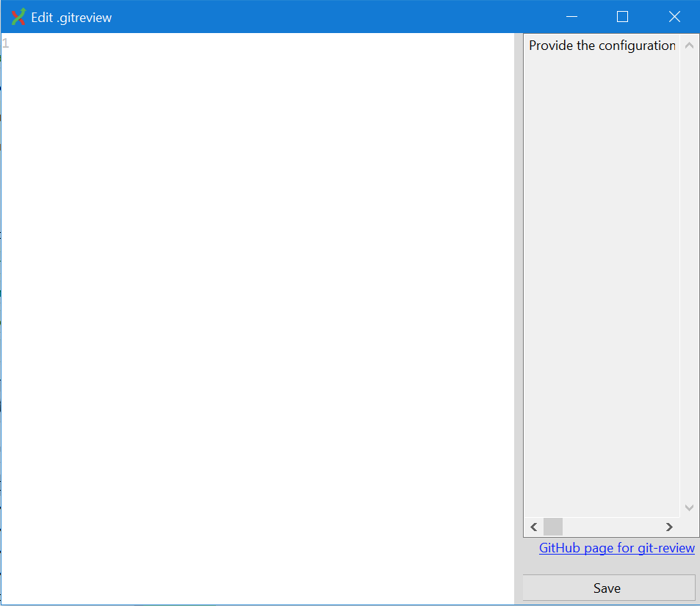700x606 pixels.
Task: Click the gutter beside the editor area
Action: pos(5,220)
